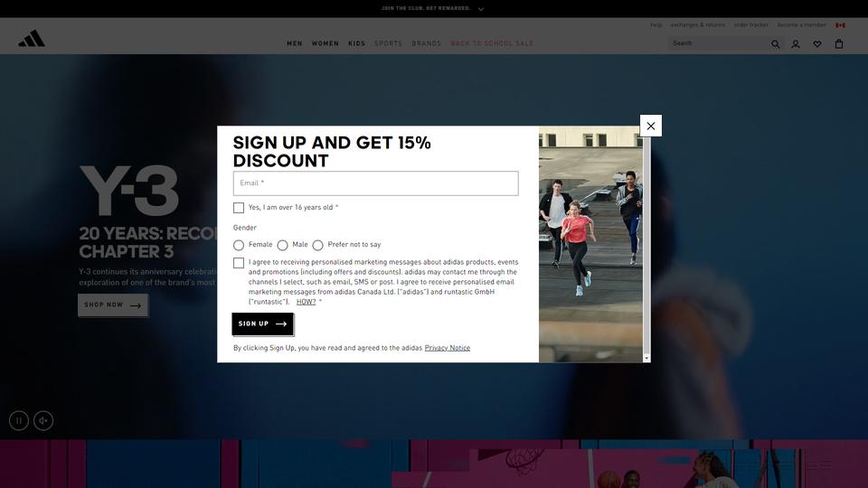Screen dimensions: 868x488
Task: Open the wishlist heart icon
Action: (817, 44)
